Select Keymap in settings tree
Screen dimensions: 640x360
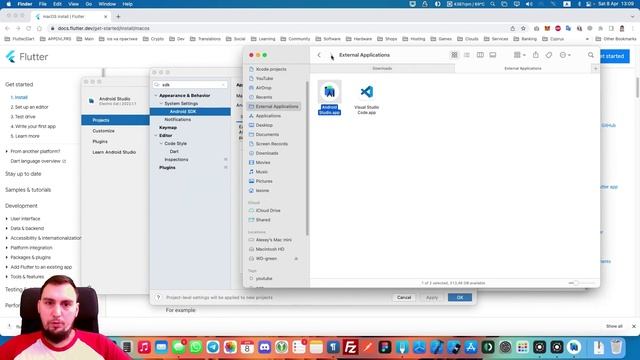pyautogui.click(x=168, y=128)
